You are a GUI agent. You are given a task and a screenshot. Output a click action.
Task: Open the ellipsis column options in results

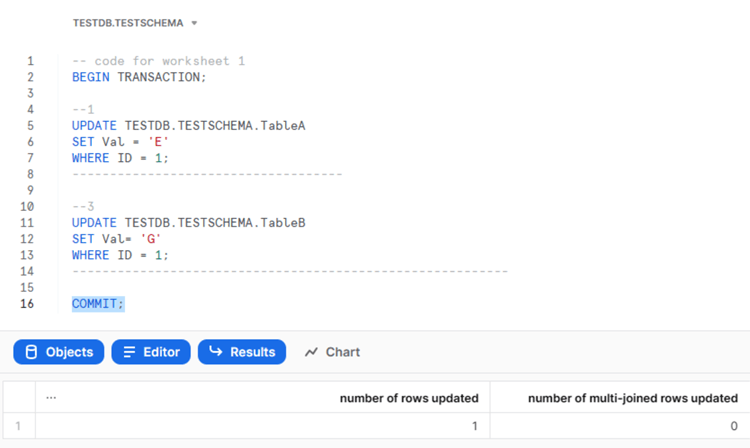tap(51, 397)
